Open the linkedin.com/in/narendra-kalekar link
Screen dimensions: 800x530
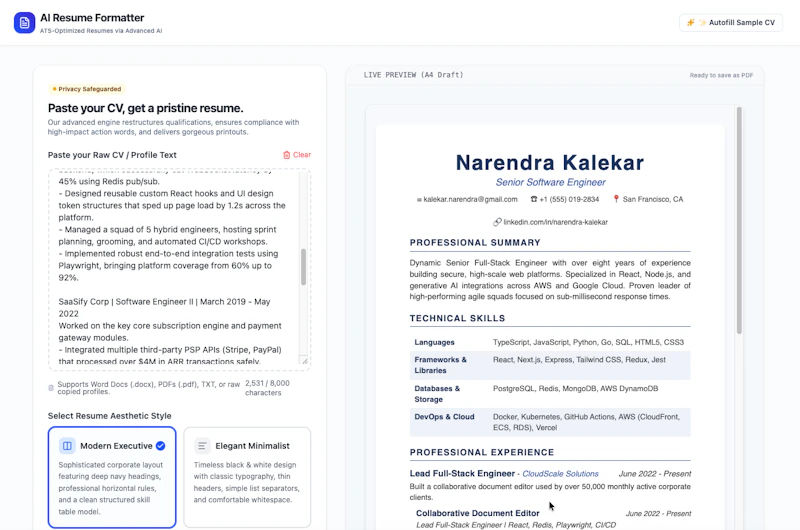[556, 222]
